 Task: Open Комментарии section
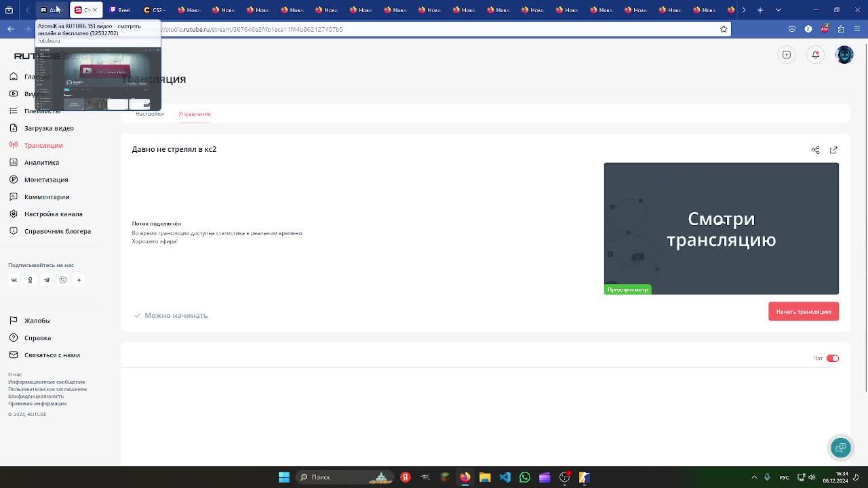tap(47, 197)
